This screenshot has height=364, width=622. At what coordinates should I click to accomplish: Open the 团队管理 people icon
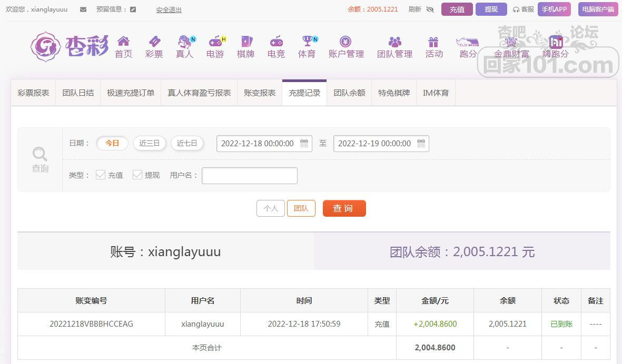point(394,42)
